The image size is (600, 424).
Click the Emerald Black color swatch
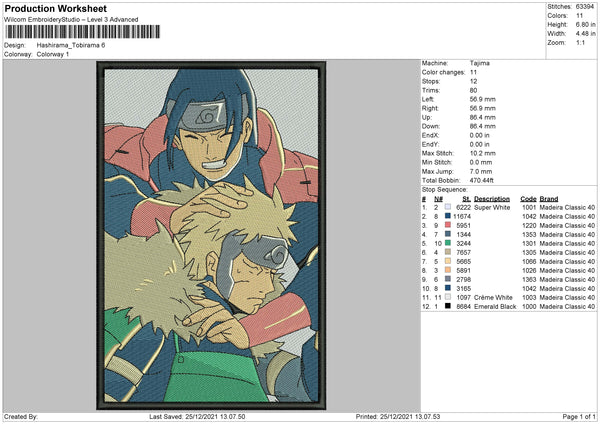click(x=448, y=306)
